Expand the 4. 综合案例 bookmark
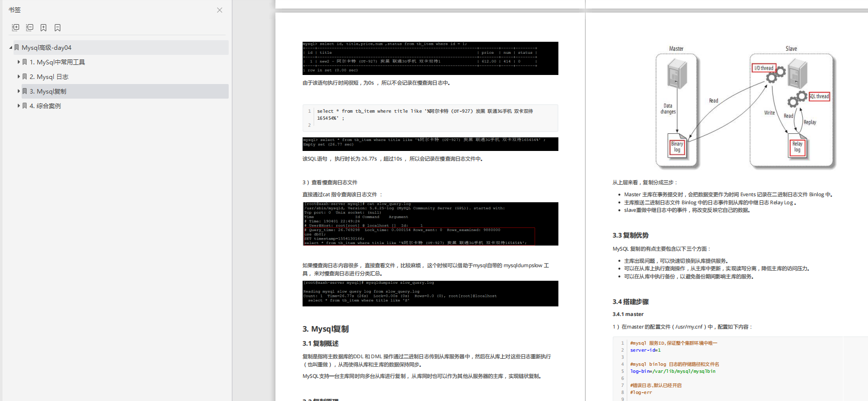 19,106
